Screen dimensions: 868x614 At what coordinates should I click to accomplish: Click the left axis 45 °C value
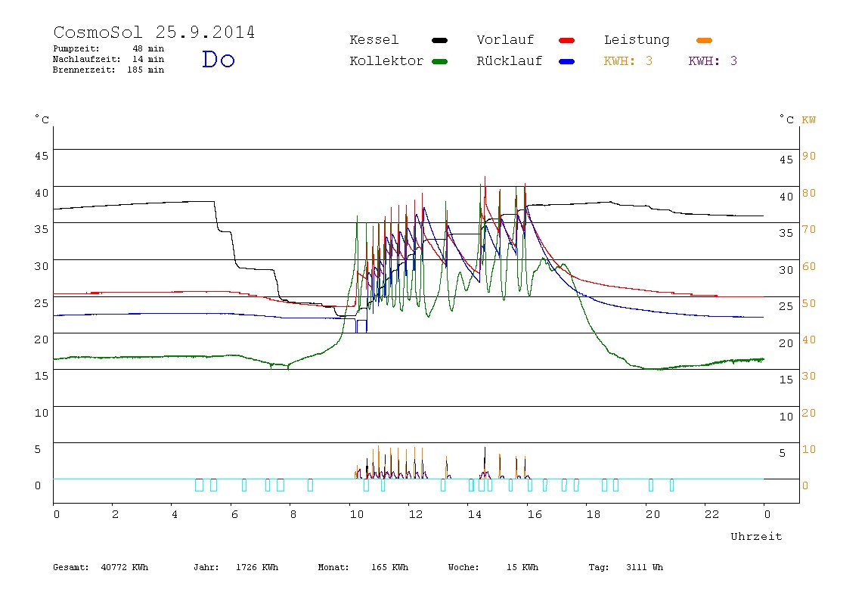click(x=42, y=156)
